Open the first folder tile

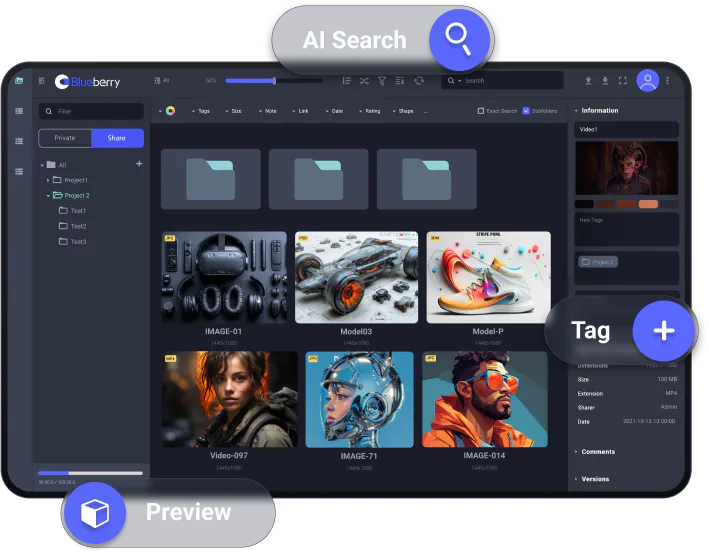(211, 179)
